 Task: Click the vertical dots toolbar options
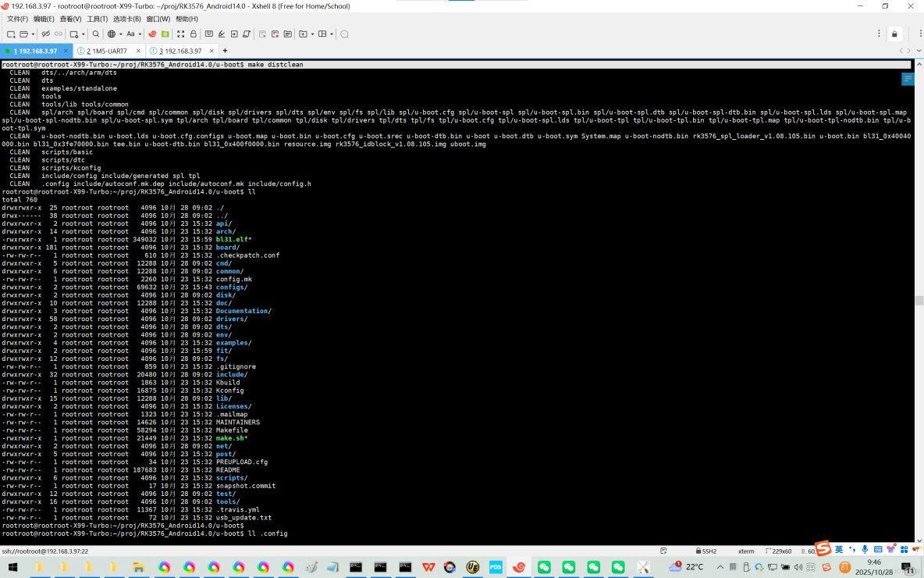point(879,34)
